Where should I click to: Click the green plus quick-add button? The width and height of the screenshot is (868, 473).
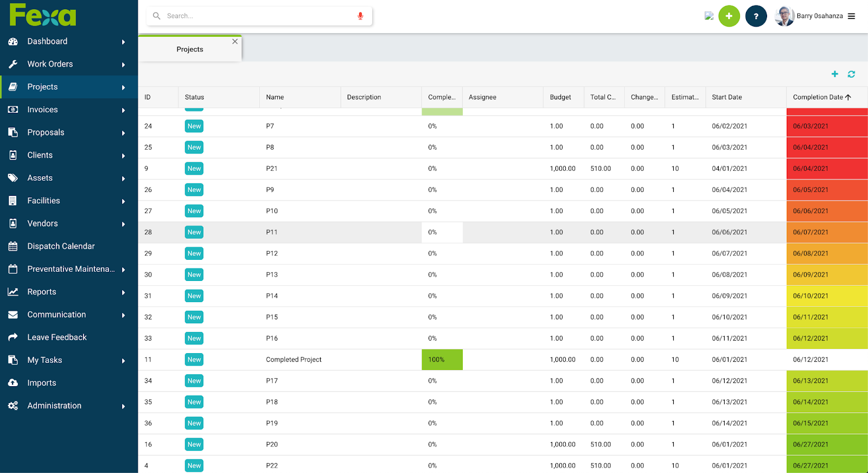(729, 16)
